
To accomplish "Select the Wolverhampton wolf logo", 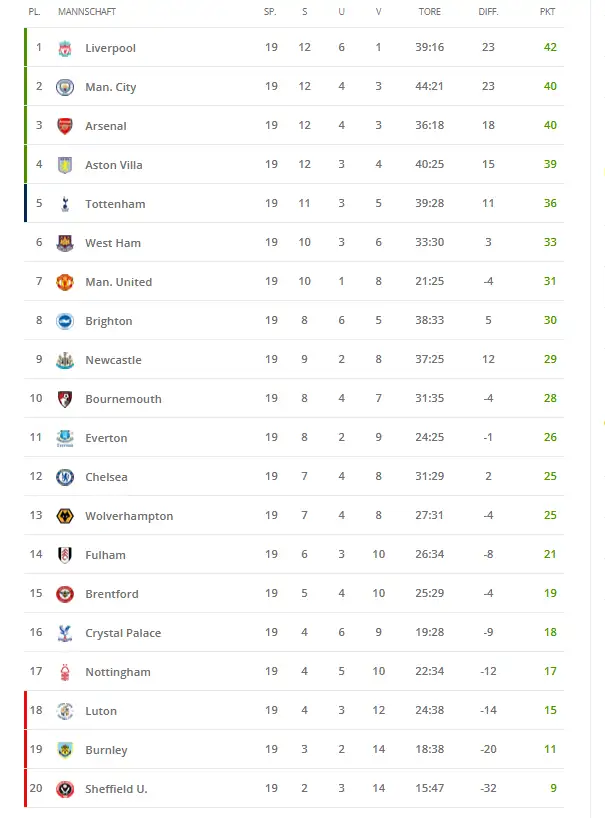I will [x=65, y=516].
